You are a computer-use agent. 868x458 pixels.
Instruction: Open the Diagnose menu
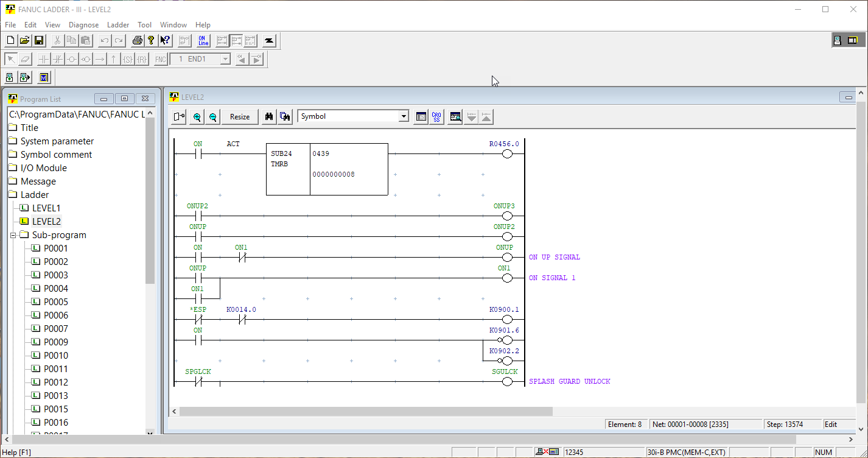tap(83, 25)
